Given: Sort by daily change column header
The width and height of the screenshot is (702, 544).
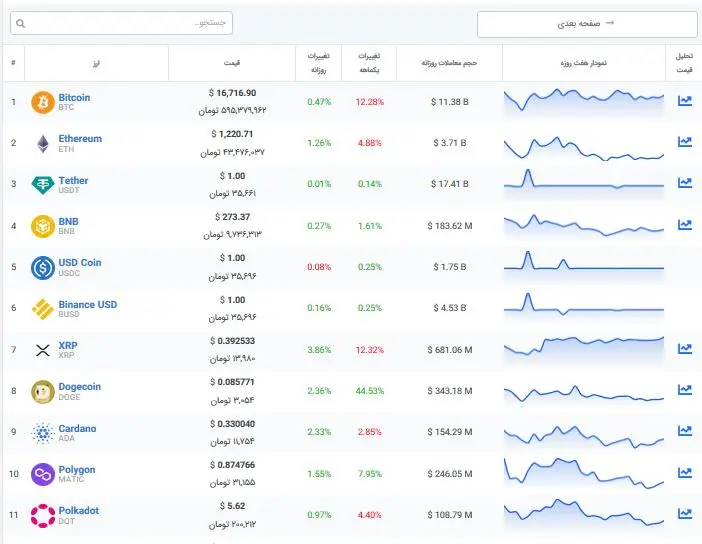Looking at the screenshot, I should [x=318, y=63].
